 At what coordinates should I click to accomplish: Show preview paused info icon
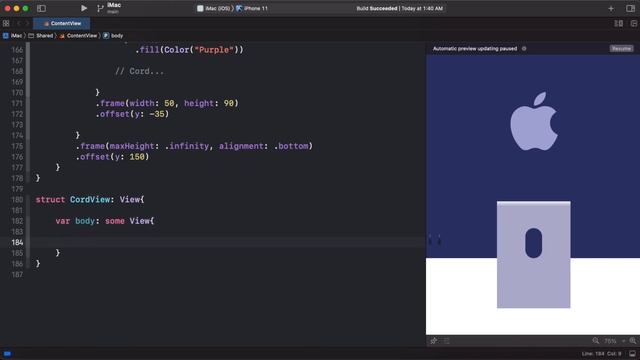(524, 49)
